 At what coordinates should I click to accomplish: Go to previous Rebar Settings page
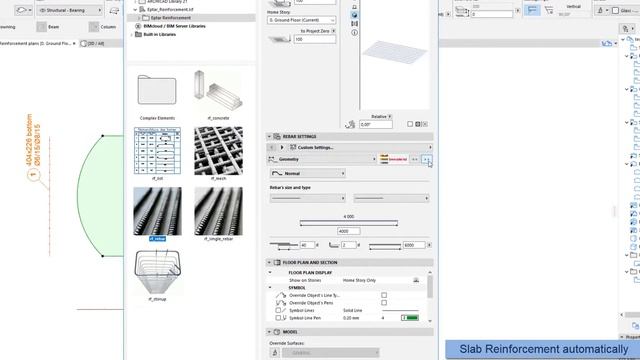pyautogui.click(x=272, y=147)
